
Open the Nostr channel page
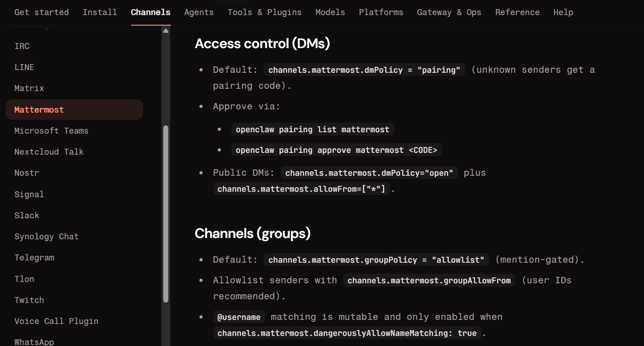tap(74, 173)
